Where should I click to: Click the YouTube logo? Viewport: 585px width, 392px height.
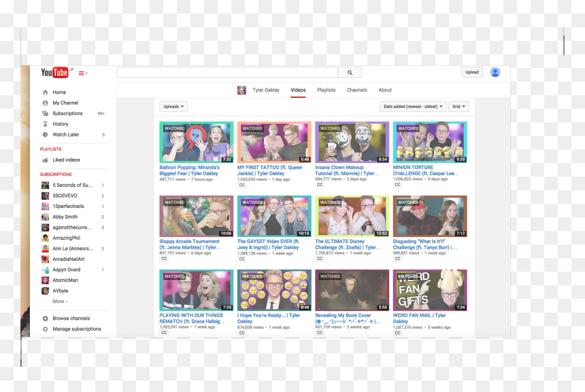click(x=55, y=72)
